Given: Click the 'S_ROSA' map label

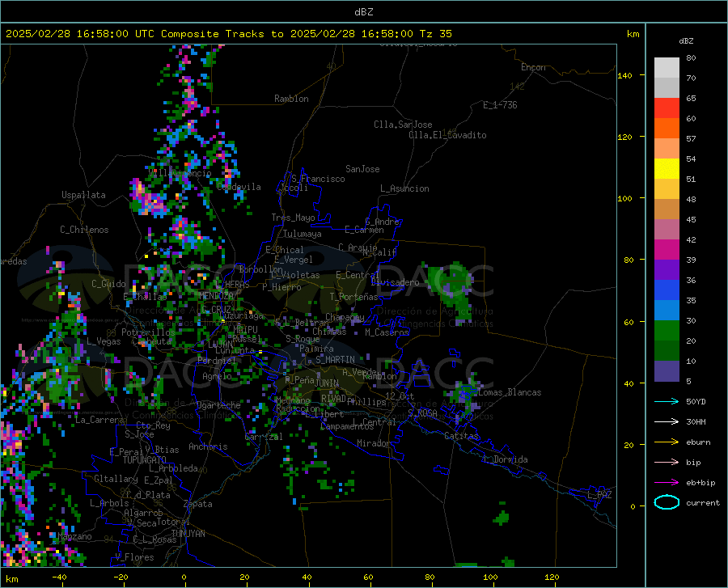Looking at the screenshot, I should pos(422,412).
